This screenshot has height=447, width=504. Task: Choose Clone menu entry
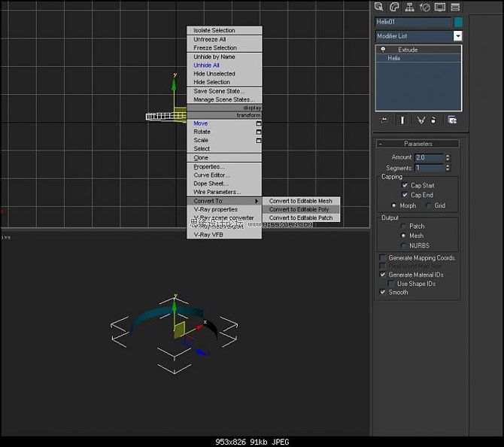(x=224, y=157)
